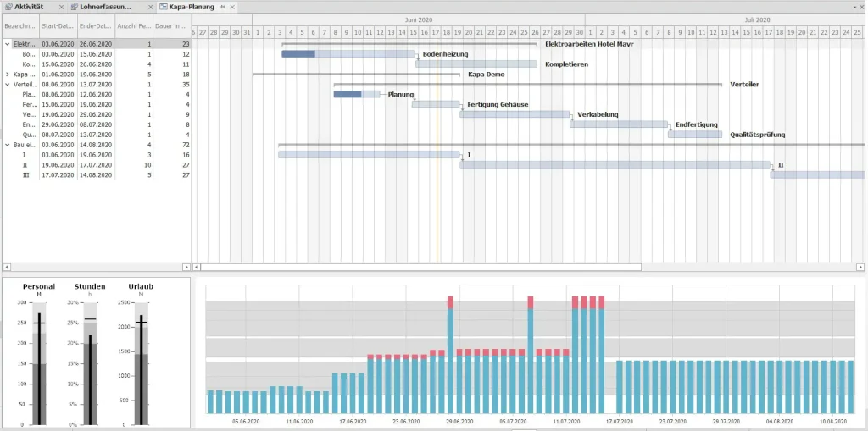Collapse the Elektroarbeiten project row
868x431 pixels.
point(7,44)
